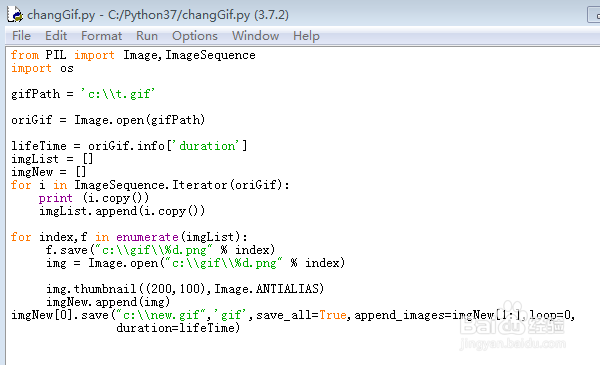Open the Window menu

tap(255, 36)
